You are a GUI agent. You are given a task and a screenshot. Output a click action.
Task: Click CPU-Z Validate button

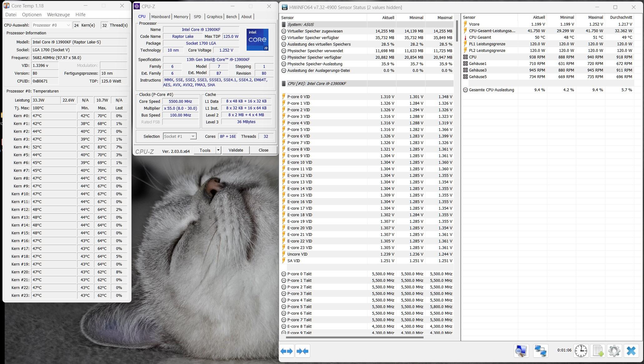click(236, 150)
